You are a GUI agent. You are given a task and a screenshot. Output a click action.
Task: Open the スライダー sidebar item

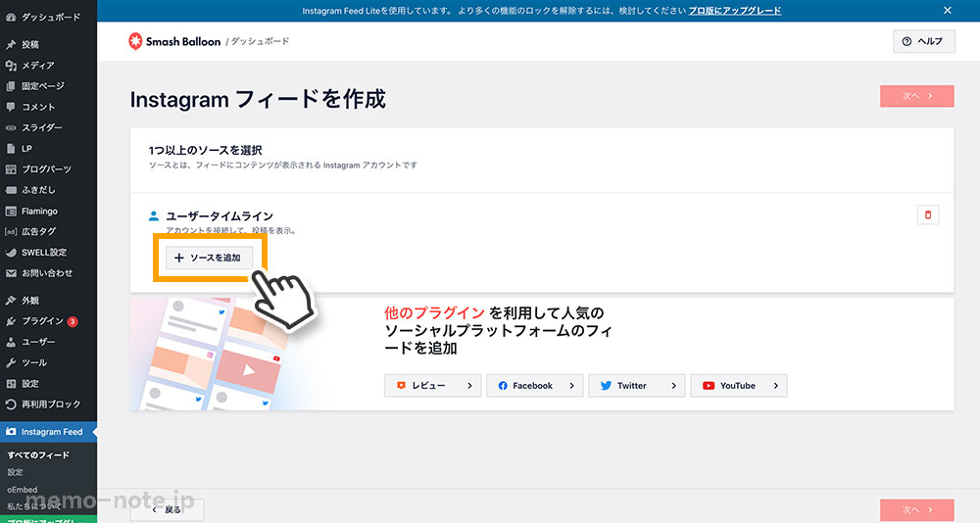tap(48, 127)
